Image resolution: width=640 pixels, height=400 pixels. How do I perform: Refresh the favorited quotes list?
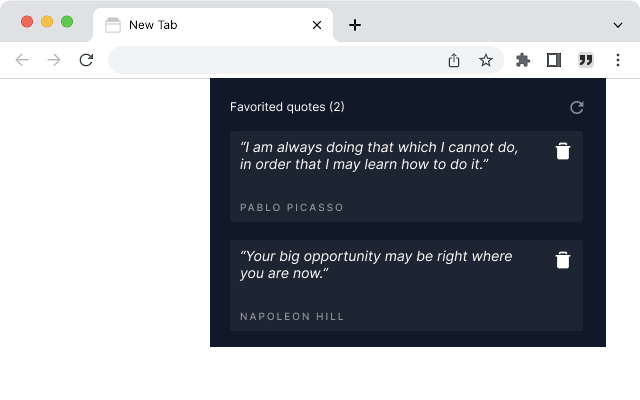pos(576,107)
